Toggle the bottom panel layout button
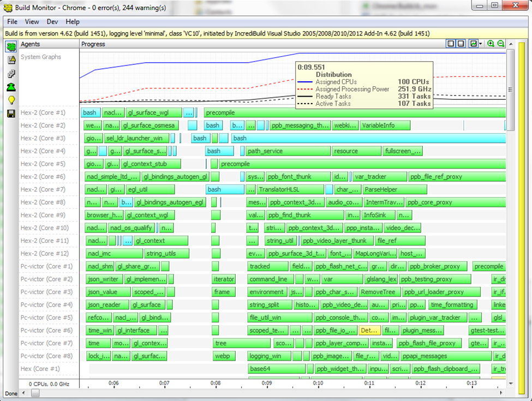532x401 pixels. [461, 44]
